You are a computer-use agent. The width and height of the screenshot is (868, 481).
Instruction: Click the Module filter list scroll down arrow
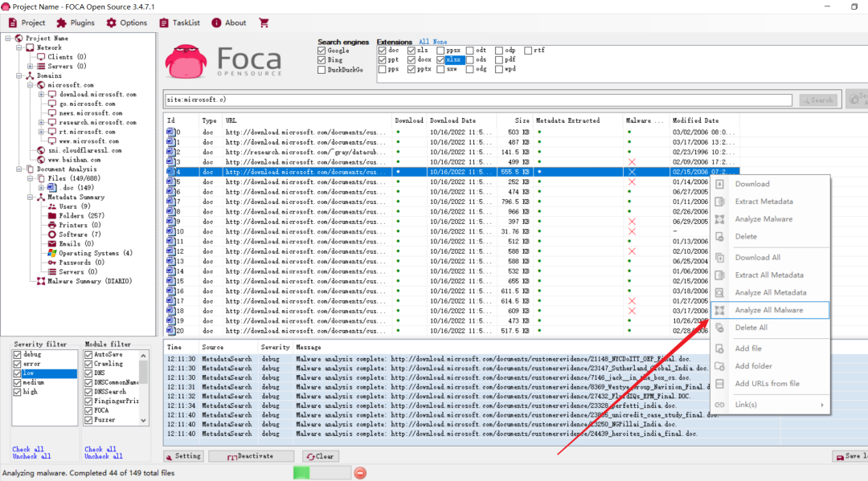143,421
